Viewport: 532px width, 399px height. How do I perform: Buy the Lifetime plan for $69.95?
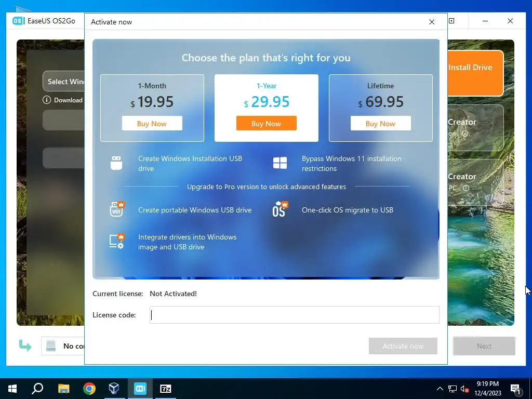pos(381,124)
